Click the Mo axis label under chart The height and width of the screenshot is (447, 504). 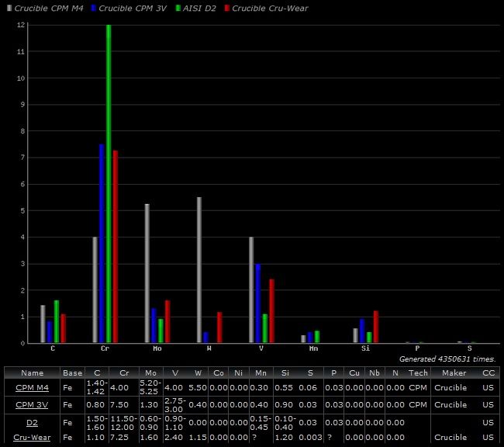[x=157, y=348]
